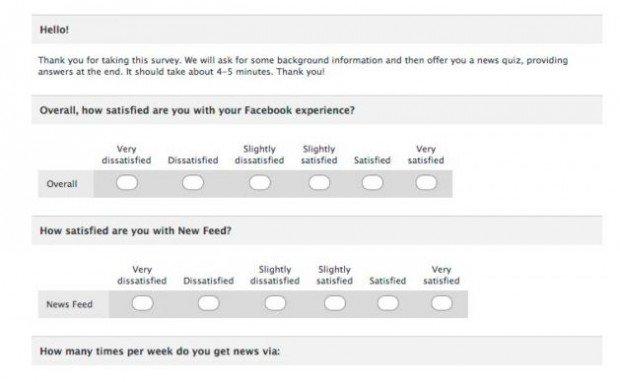Choose Slightly dissatisfied in Overall row

pyautogui.click(x=260, y=183)
